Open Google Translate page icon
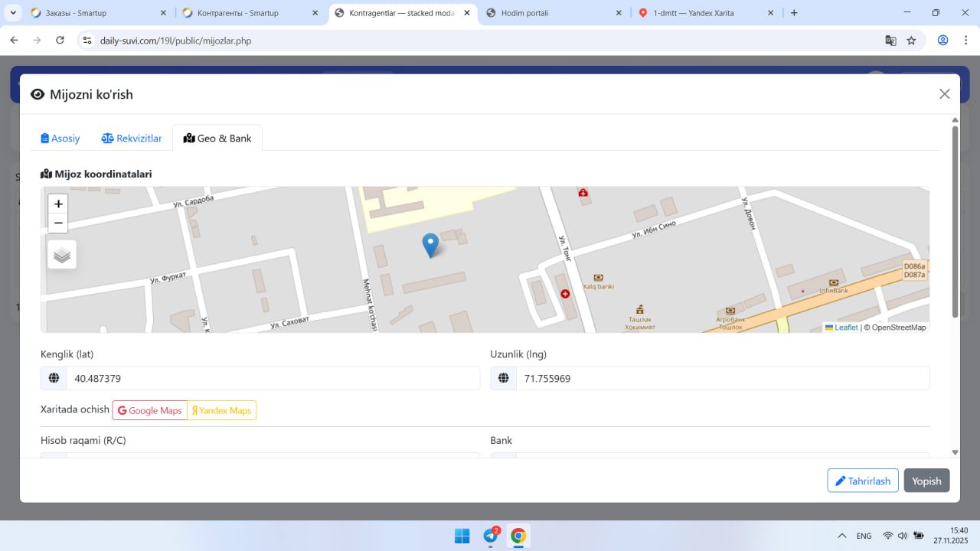This screenshot has height=551, width=980. (x=890, y=41)
